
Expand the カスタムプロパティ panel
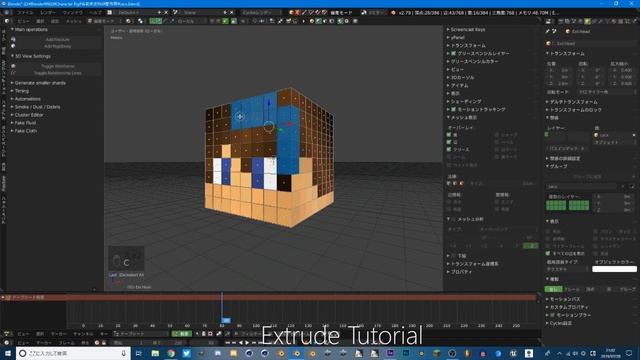(x=569, y=307)
